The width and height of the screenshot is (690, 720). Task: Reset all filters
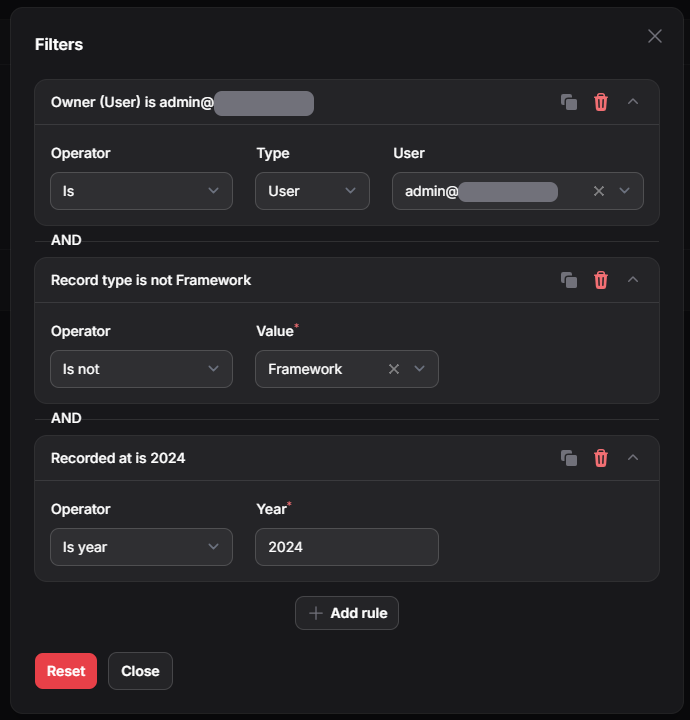coord(66,671)
